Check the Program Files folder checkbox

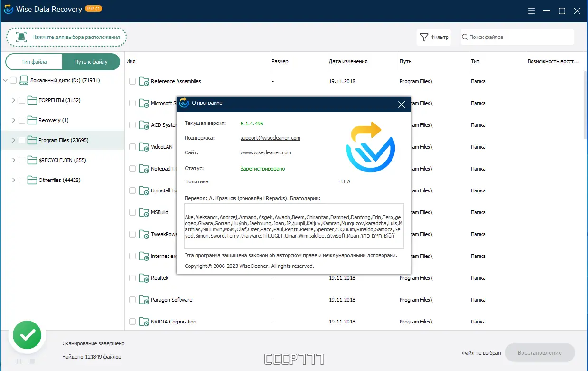pyautogui.click(x=22, y=140)
